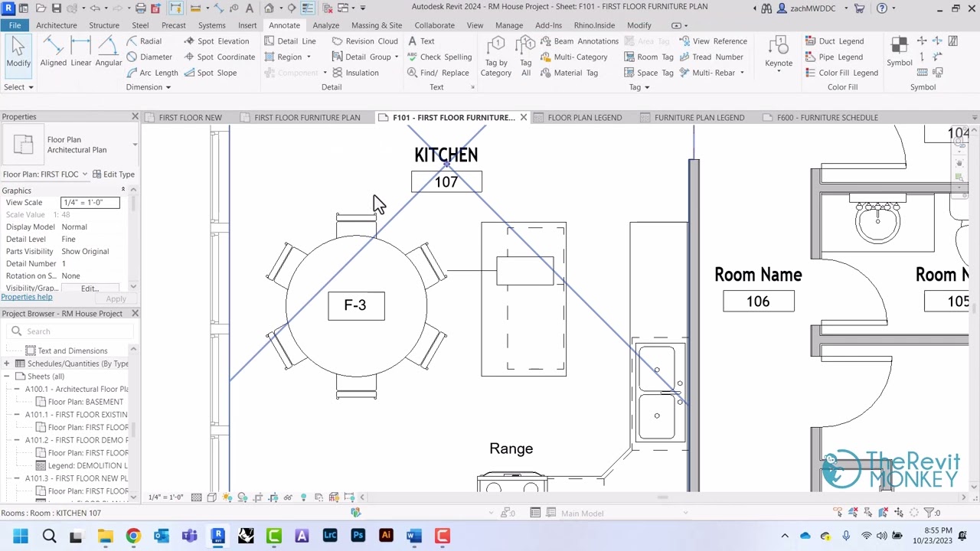
Task: Start the Revision Cloud tool
Action: click(364, 41)
